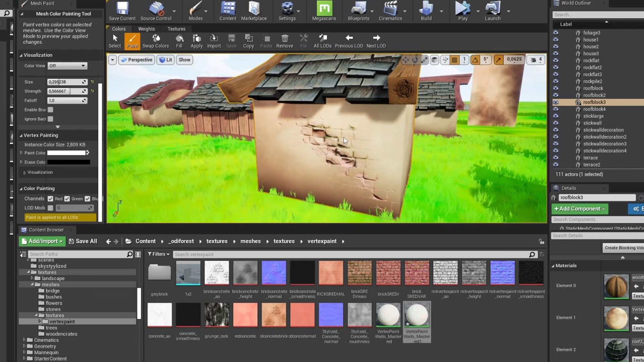The height and width of the screenshot is (362, 644).
Task: Select the greybrick folder thumbnail
Action: point(159,273)
